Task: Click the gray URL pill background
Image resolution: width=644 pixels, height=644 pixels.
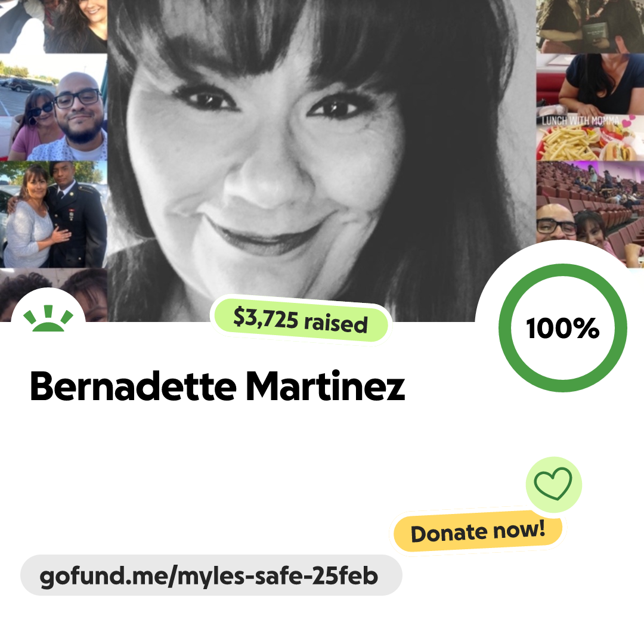Action: 211,575
